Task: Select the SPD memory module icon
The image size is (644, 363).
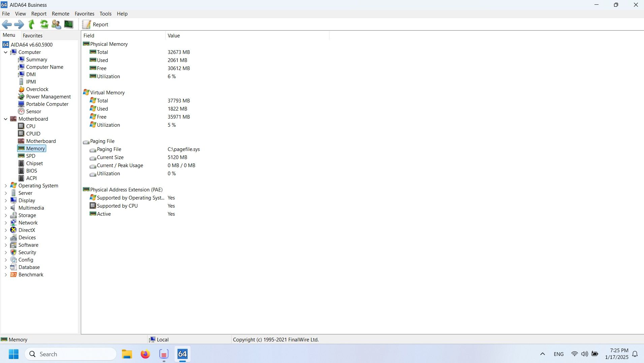Action: (21, 156)
